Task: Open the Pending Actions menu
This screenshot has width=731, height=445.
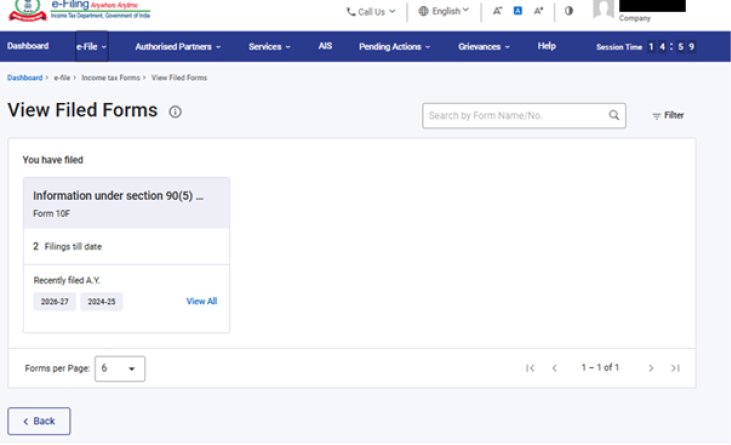Action: tap(395, 46)
